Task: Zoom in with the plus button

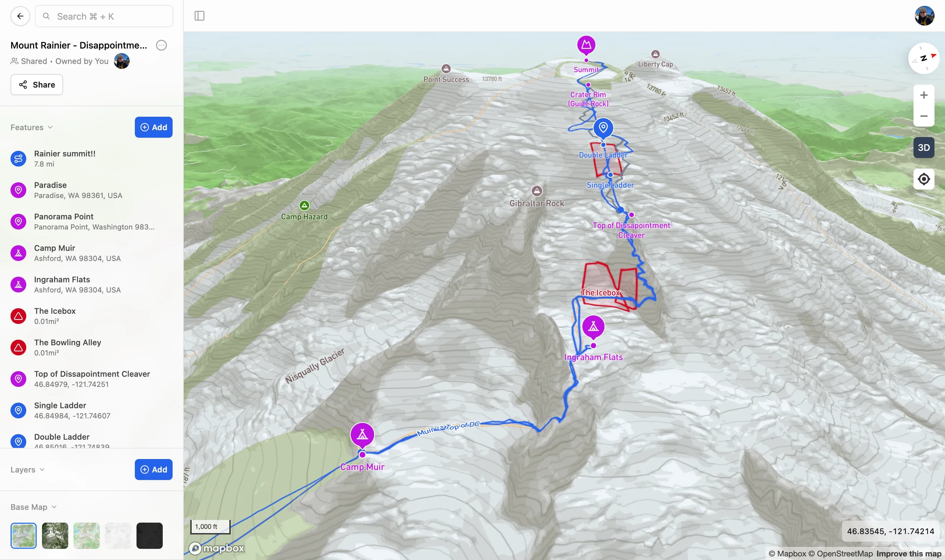Action: click(x=923, y=95)
